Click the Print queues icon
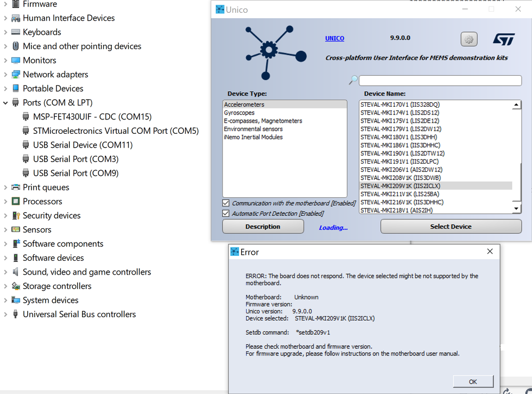This screenshot has width=532, height=394. (x=15, y=187)
